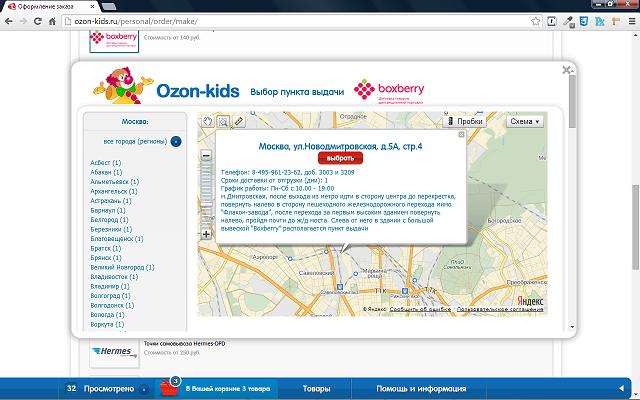Click the popup vertical scrollbar thumb
Viewport: 640px width, 400px height.
(x=572, y=101)
